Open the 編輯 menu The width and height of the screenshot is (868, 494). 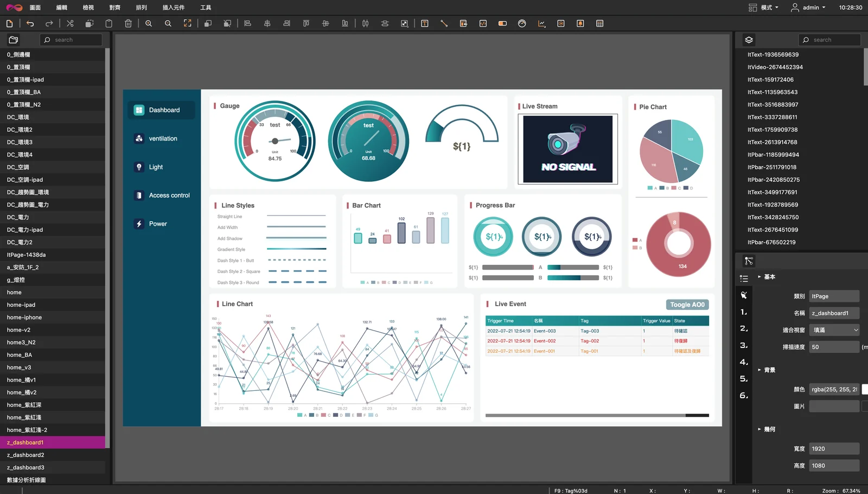pos(62,8)
